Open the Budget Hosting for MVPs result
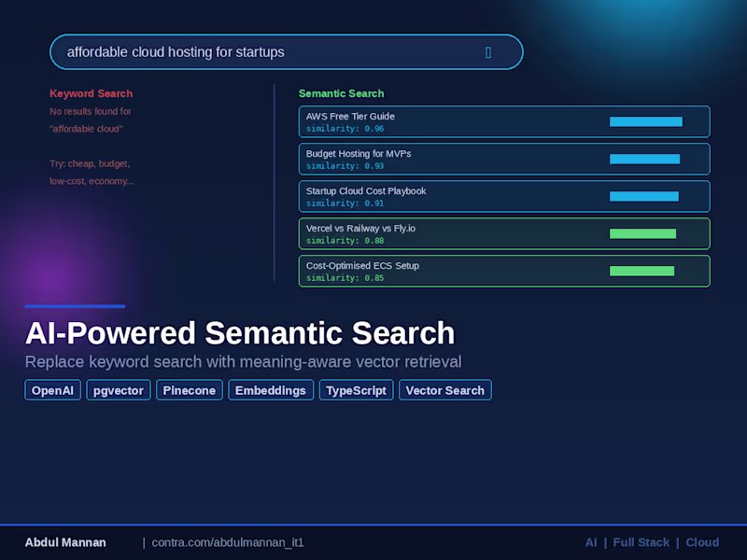This screenshot has width=747, height=560. pyautogui.click(x=504, y=159)
